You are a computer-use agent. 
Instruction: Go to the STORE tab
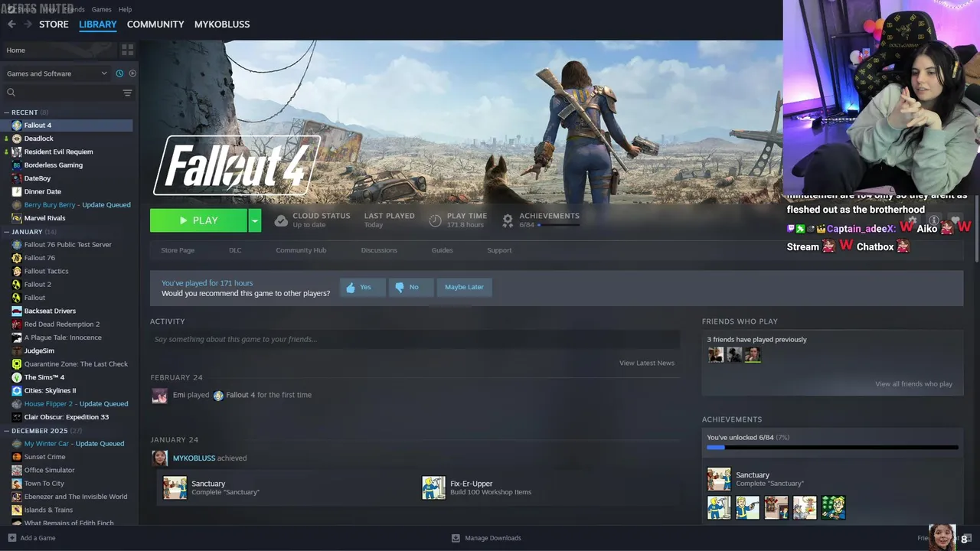54,24
